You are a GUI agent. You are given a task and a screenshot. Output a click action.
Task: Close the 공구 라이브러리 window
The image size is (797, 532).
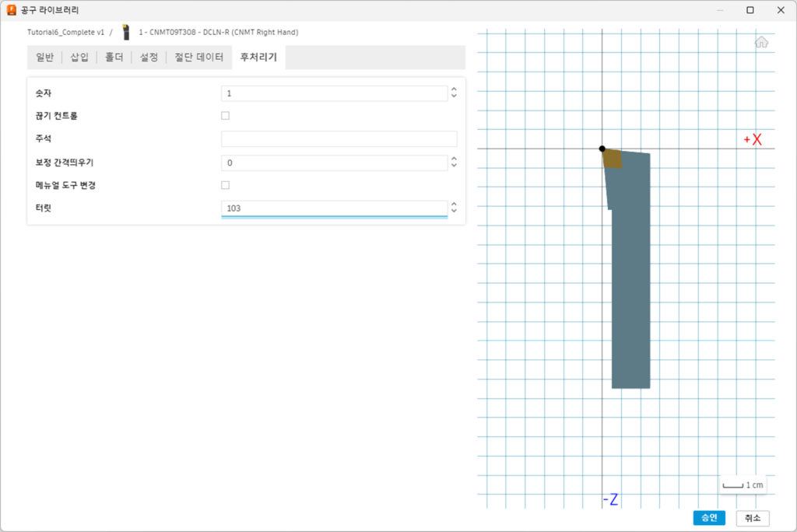click(x=781, y=10)
